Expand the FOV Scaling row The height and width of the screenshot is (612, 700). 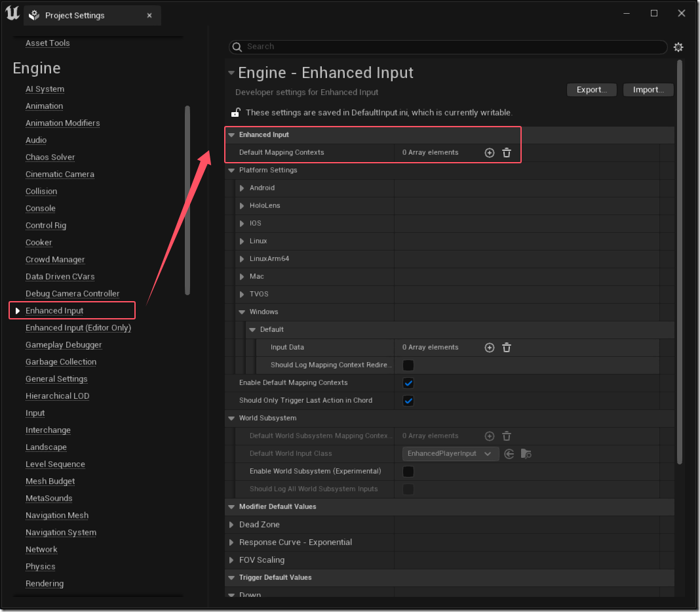tap(231, 560)
